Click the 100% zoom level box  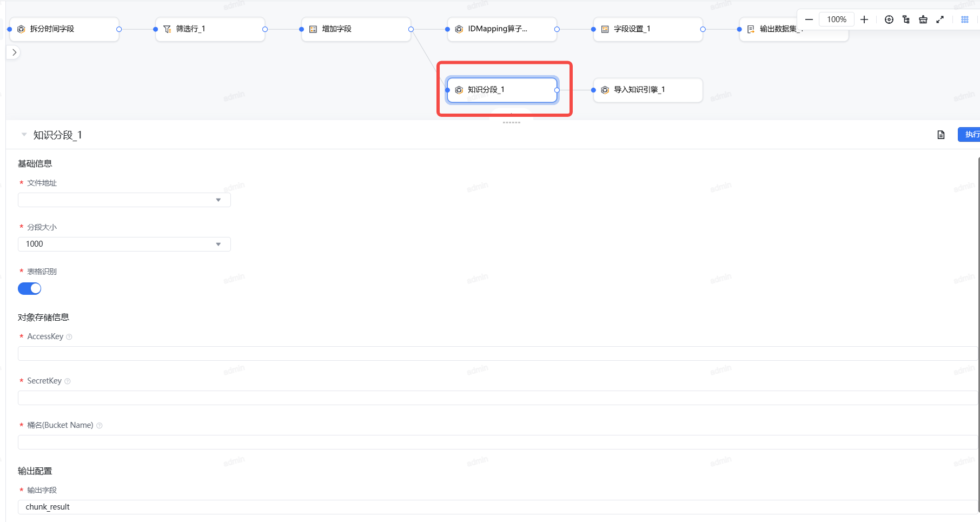(x=837, y=19)
